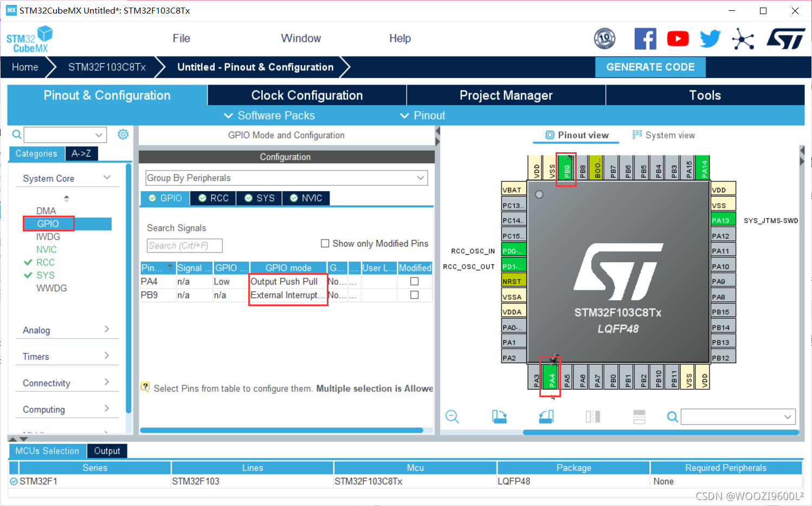Open the Facebook icon link
Screen dimensions: 812x506
(645, 39)
